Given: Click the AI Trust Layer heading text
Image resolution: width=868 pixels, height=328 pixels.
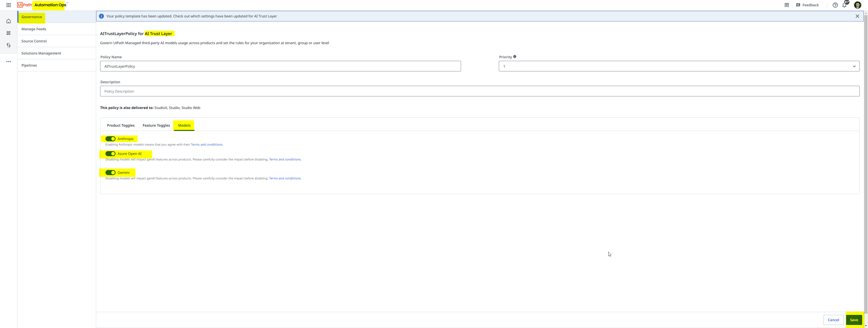Looking at the screenshot, I should coord(158,34).
